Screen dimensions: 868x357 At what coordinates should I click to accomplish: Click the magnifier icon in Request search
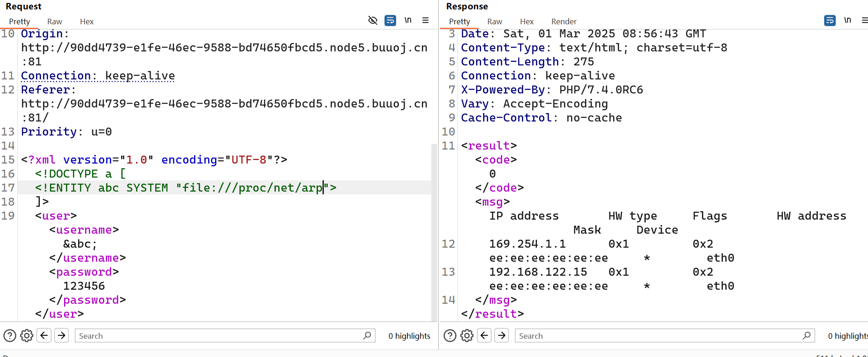367,336
